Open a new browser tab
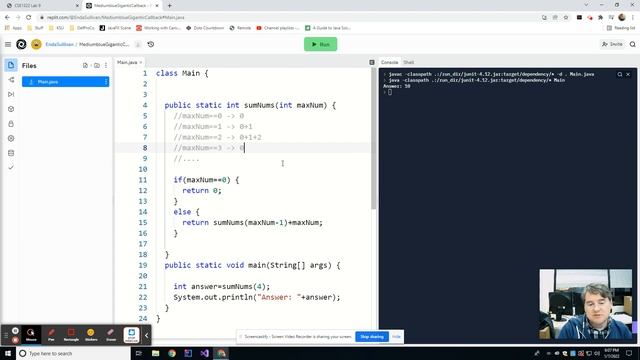This screenshot has height=360, width=640. [169, 6]
